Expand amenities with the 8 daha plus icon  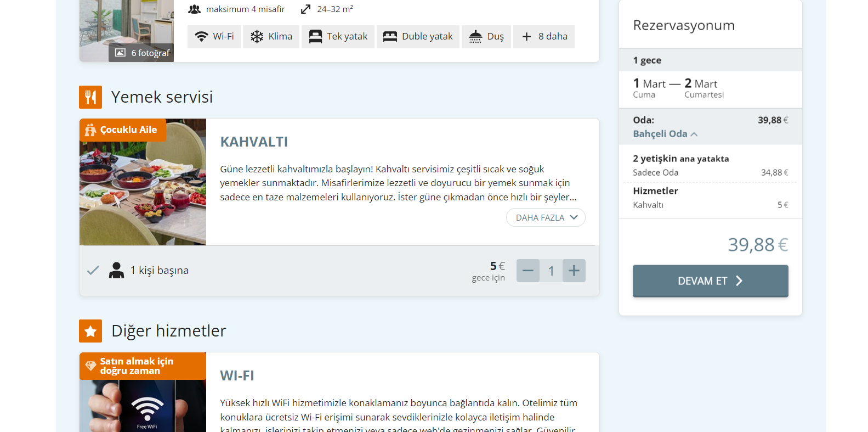click(x=526, y=37)
